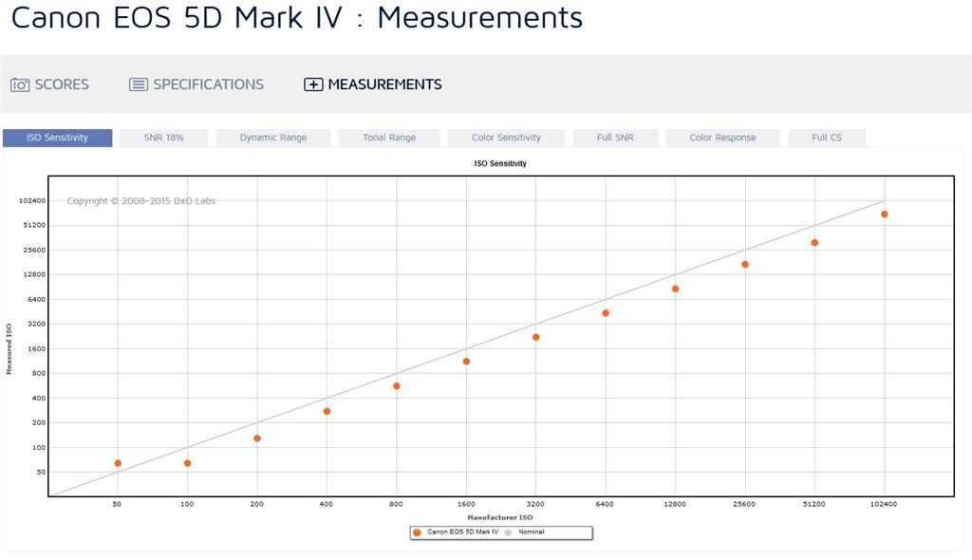972x560 pixels.
Task: Switch to the SNR 18% tab
Action: pos(163,138)
